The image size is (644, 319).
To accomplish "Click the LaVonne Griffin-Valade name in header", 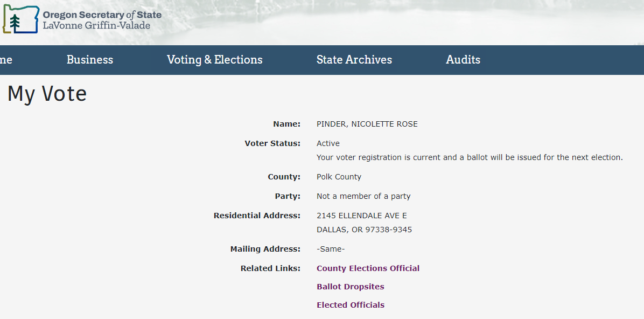I will click(x=96, y=25).
